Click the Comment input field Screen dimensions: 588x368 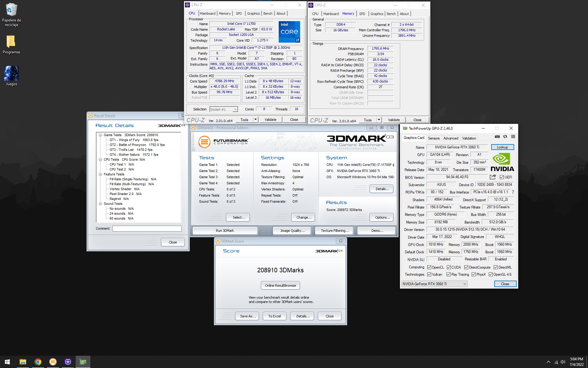(147, 228)
